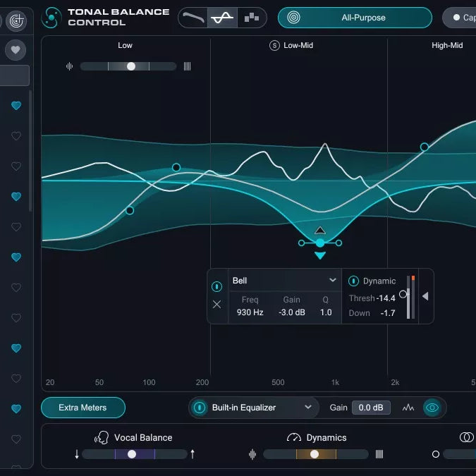Click the Vocal Balance up arrow
The height and width of the screenshot is (476, 476).
click(193, 454)
